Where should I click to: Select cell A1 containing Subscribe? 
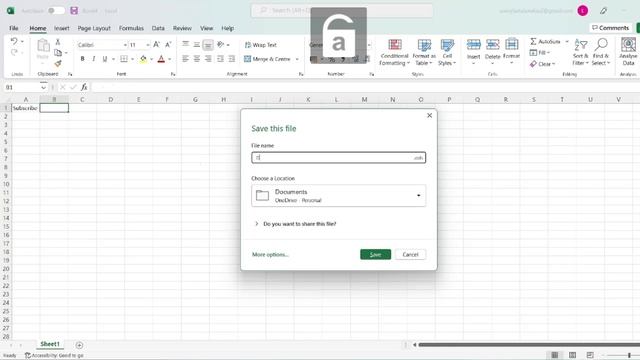coord(25,108)
